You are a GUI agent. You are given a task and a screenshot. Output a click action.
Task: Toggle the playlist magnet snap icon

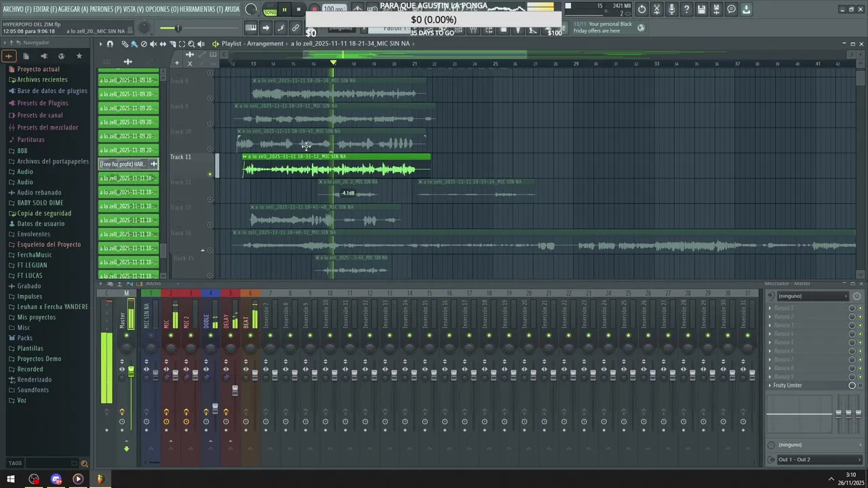click(x=110, y=44)
